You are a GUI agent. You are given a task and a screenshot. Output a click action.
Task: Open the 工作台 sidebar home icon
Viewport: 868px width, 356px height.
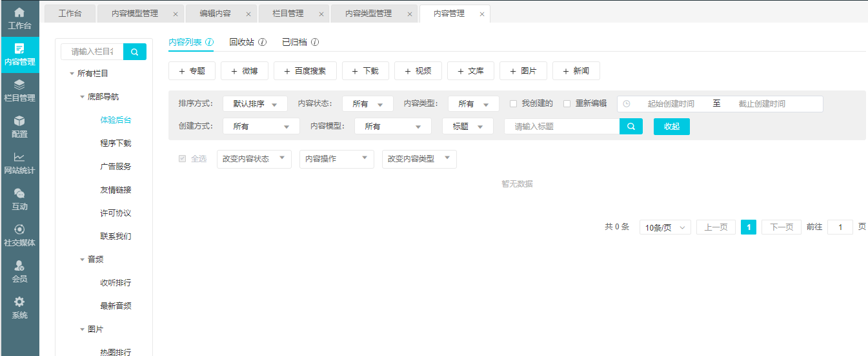19,12
